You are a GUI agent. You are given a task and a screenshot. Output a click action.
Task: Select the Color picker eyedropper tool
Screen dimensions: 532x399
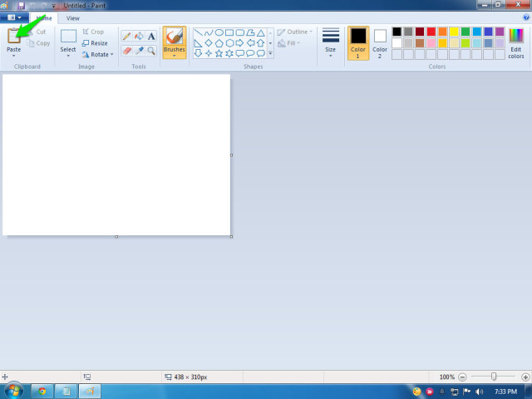pos(139,51)
